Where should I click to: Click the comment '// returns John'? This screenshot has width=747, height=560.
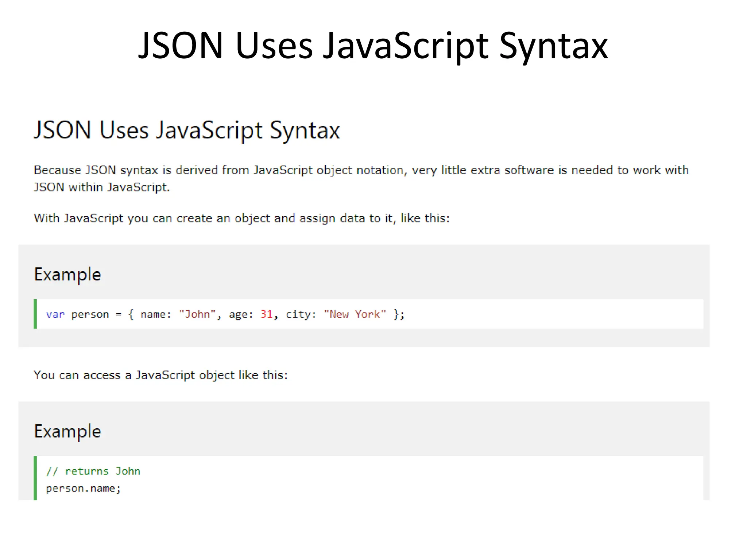(x=93, y=471)
